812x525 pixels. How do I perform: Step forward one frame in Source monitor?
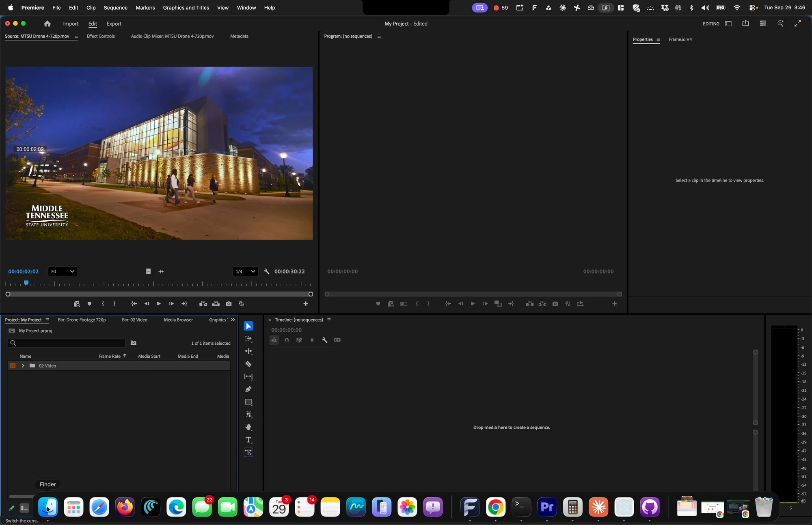171,304
